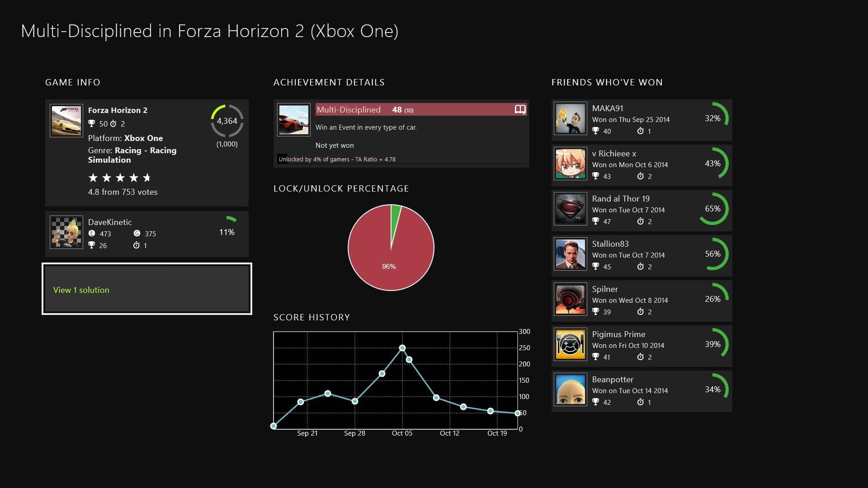The image size is (868, 488).
Task: Click 'Genre: Racing - Racing Simulation' text
Action: [132, 155]
